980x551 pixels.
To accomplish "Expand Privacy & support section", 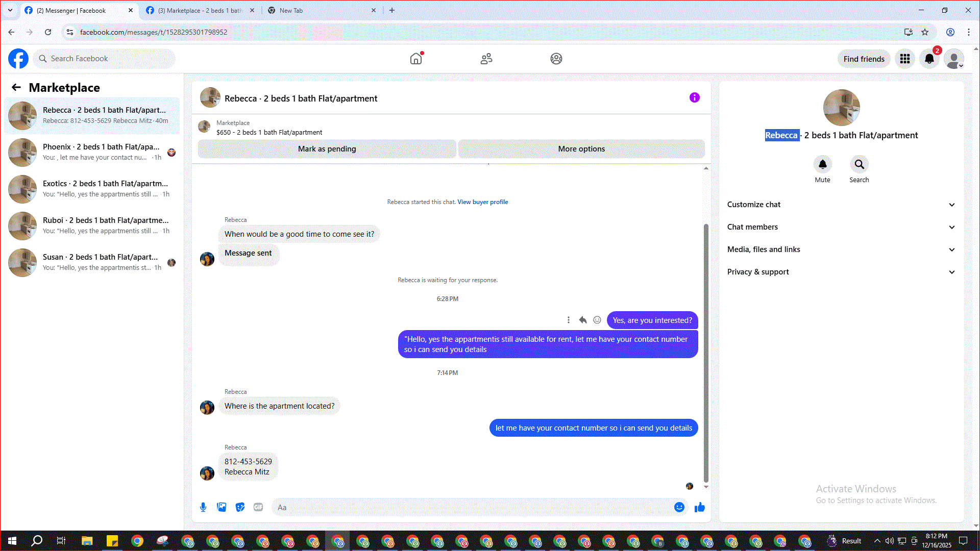I will [x=841, y=272].
